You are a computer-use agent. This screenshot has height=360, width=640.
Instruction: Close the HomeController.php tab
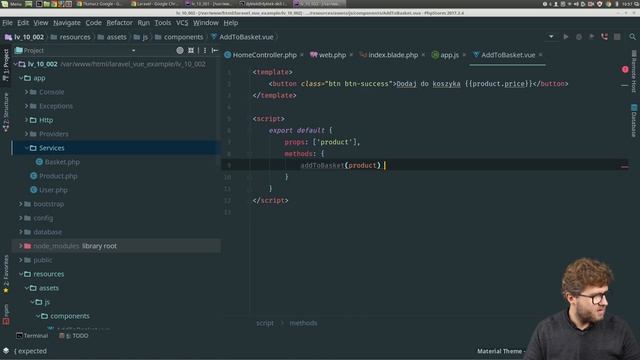tap(302, 55)
